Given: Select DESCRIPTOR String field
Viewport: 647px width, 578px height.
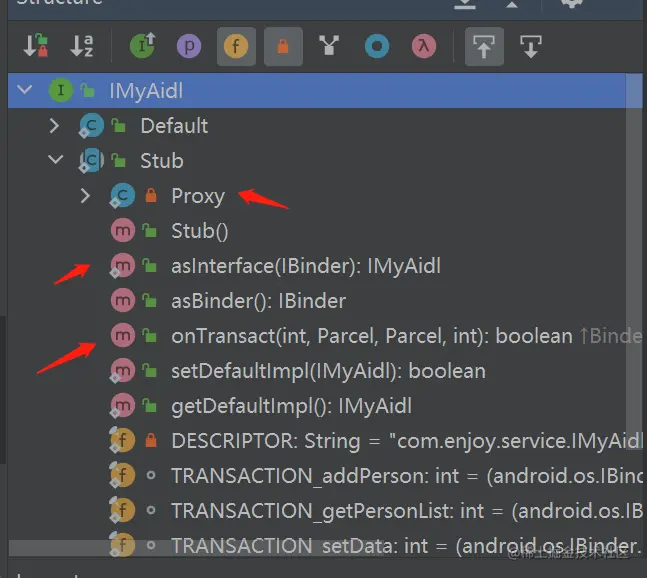Looking at the screenshot, I should (x=325, y=441).
